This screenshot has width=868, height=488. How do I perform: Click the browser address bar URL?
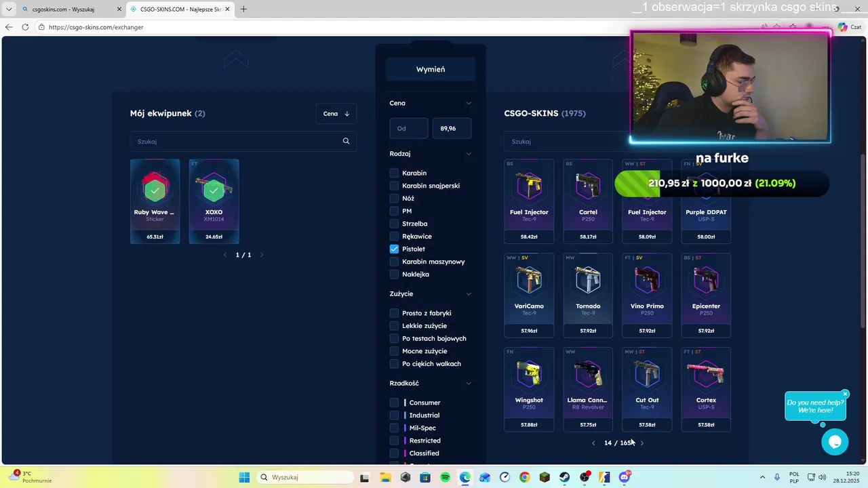click(x=96, y=27)
